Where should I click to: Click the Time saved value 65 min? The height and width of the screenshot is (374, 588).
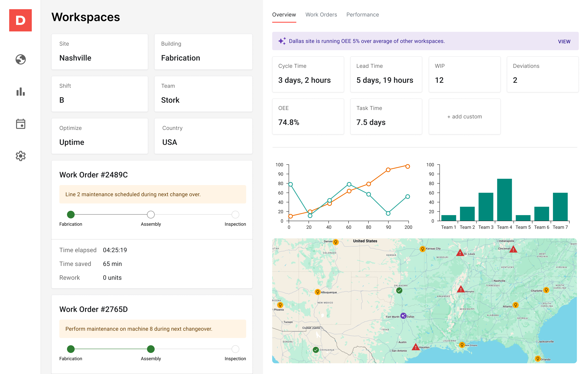point(112,264)
